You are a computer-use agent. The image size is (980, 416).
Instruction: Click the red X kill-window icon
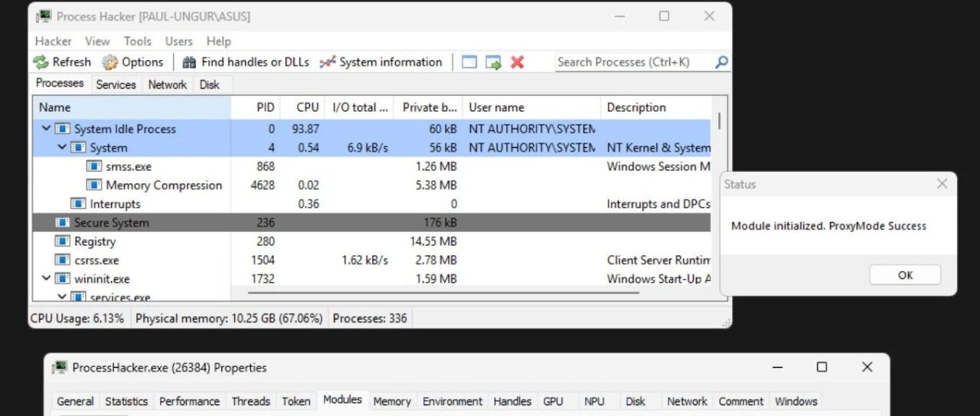518,62
